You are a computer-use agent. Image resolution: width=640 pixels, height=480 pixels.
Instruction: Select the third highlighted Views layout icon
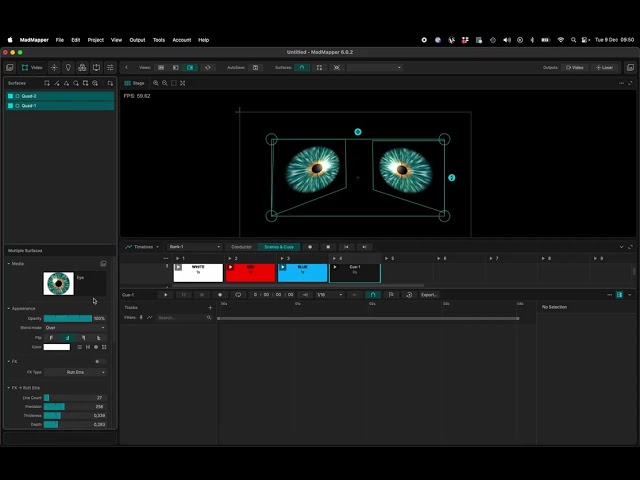point(190,67)
